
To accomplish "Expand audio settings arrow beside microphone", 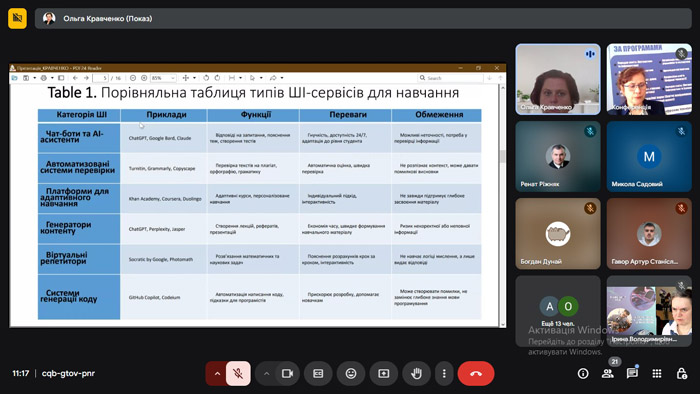I will click(x=217, y=373).
